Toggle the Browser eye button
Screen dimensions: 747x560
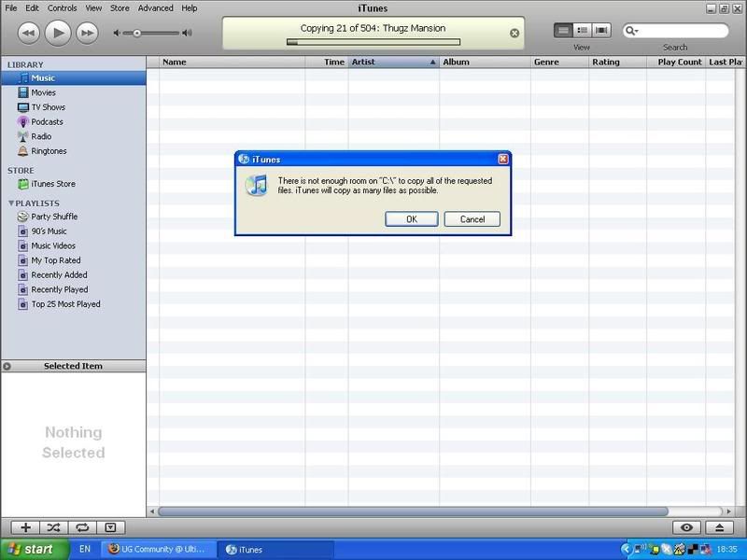[686, 527]
